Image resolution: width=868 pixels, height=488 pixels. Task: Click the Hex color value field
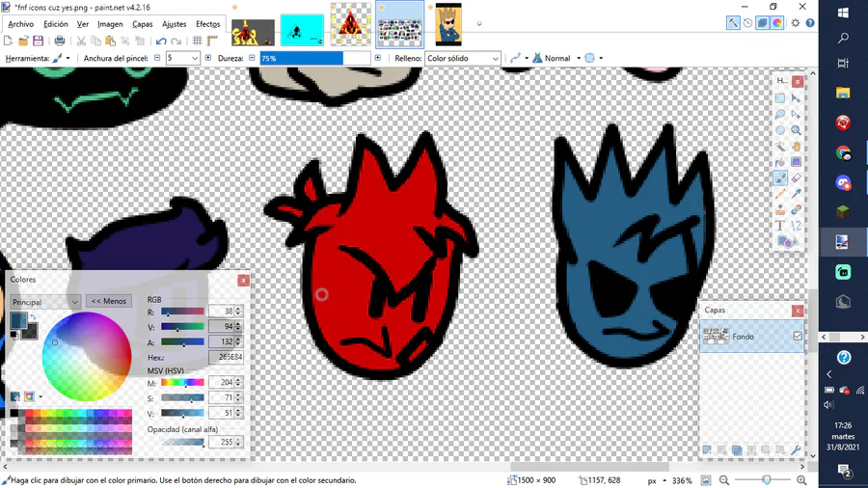[x=226, y=358]
